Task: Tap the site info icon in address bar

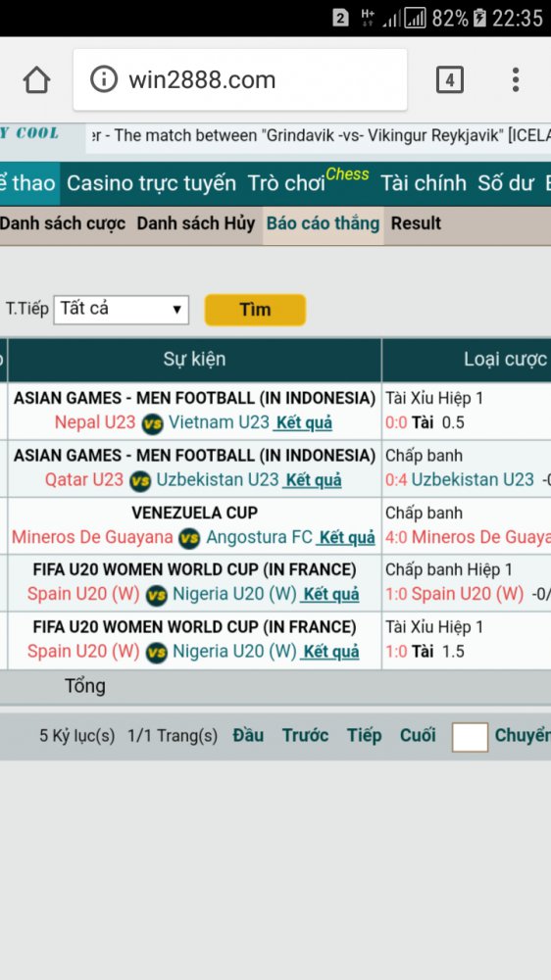Action: tap(104, 79)
